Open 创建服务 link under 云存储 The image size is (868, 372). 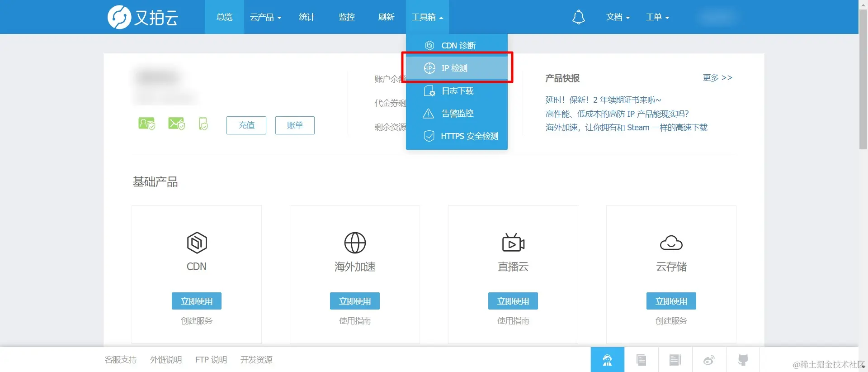(x=671, y=321)
